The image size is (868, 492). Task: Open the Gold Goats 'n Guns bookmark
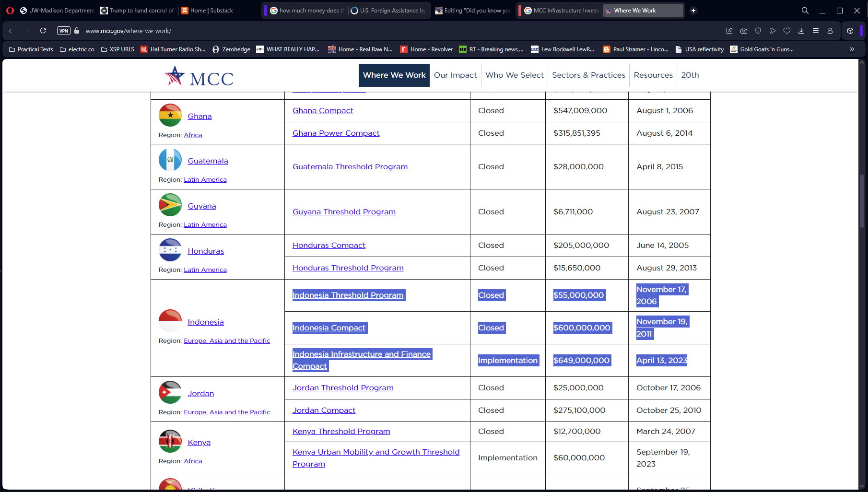pyautogui.click(x=762, y=49)
